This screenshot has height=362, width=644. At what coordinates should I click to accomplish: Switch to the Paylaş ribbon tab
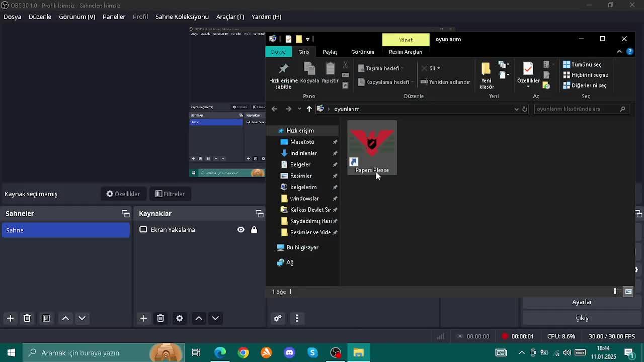[x=329, y=52]
